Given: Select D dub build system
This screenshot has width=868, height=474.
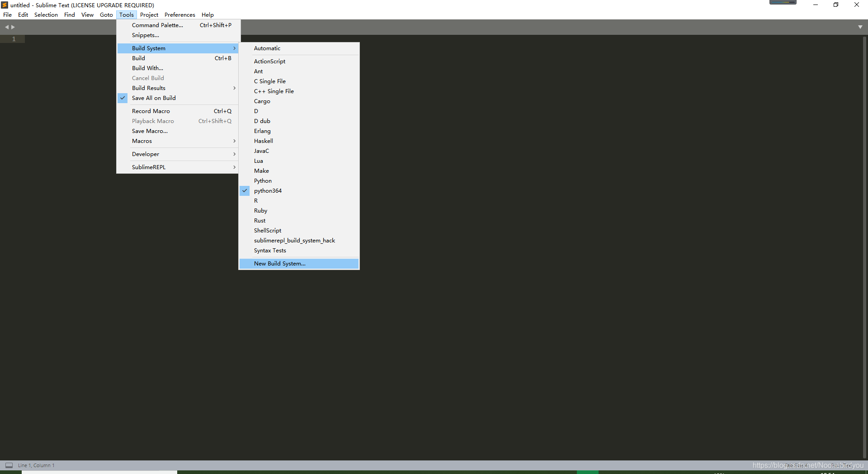Looking at the screenshot, I should [x=299, y=121].
